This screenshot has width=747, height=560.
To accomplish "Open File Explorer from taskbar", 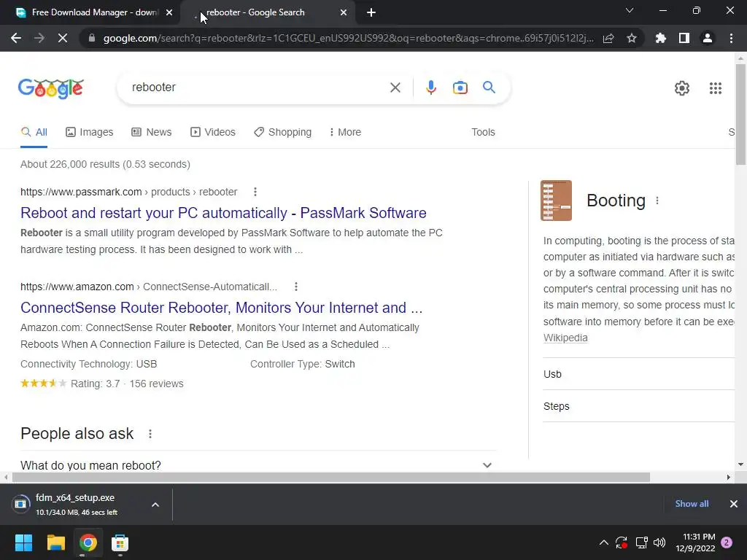I will click(55, 542).
